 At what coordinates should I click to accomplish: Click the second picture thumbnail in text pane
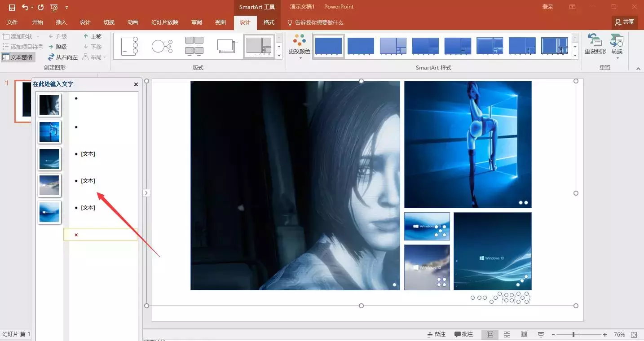[x=49, y=132]
